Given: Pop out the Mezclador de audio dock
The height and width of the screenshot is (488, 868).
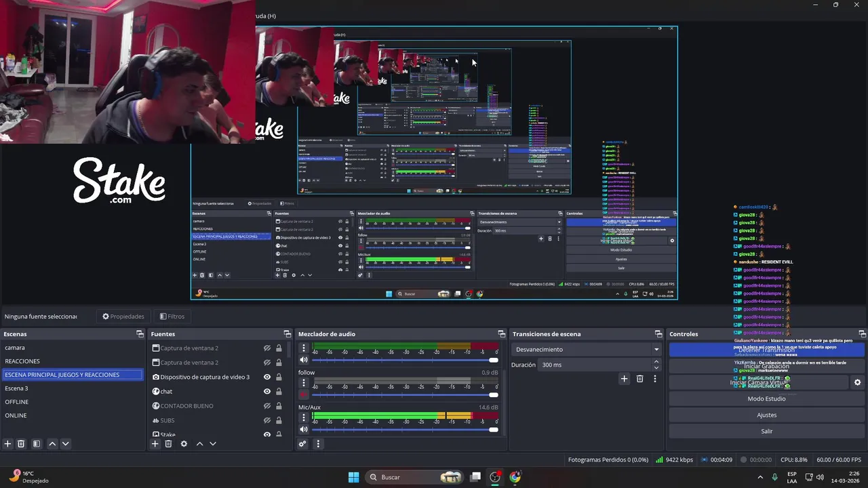Looking at the screenshot, I should click(x=501, y=334).
